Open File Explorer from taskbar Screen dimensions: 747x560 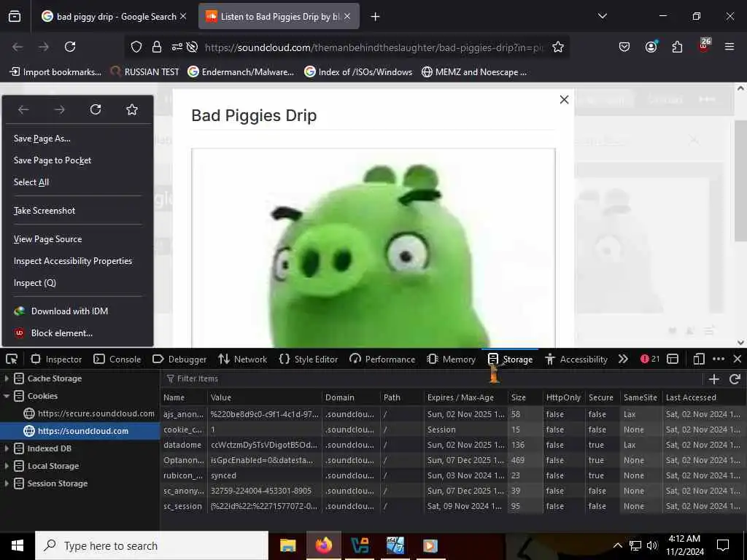[287, 545]
